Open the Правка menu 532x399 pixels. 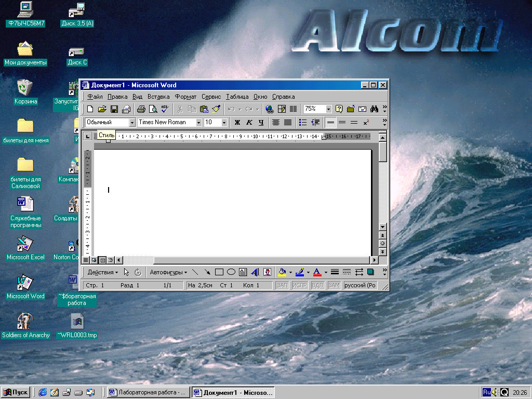click(x=117, y=97)
